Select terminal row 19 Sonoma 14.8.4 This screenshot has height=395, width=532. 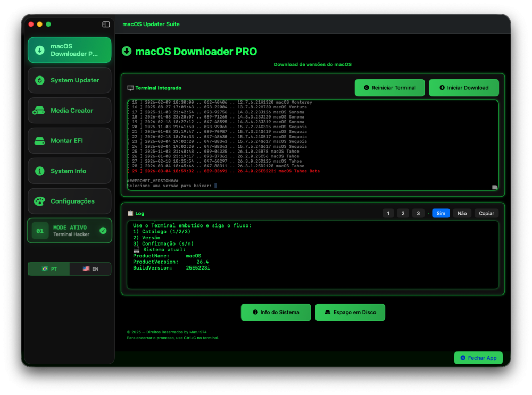(x=216, y=122)
